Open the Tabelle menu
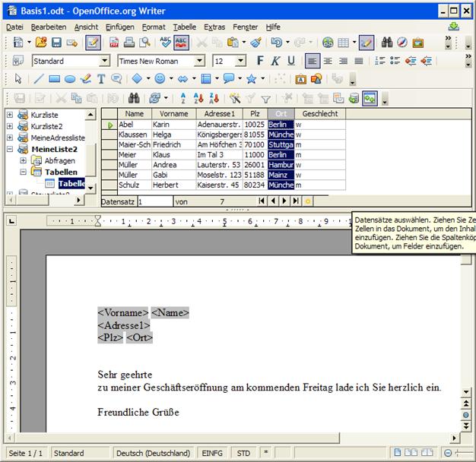This screenshot has width=476, height=462. [x=185, y=27]
